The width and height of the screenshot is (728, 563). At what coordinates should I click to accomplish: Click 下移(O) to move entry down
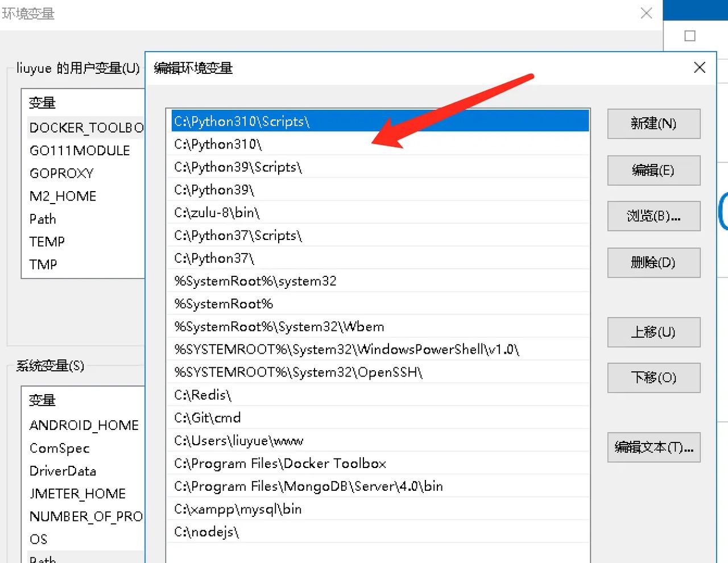[653, 378]
